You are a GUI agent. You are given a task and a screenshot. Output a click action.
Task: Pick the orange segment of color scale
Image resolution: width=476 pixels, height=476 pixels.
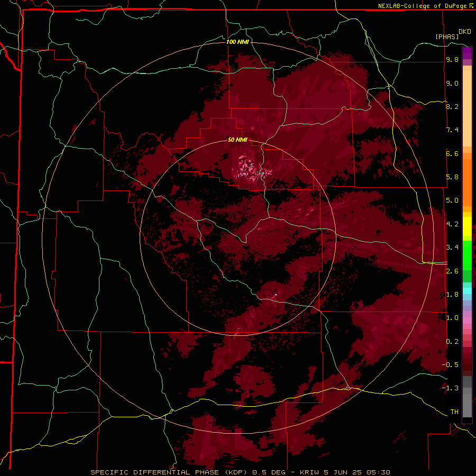point(467,182)
